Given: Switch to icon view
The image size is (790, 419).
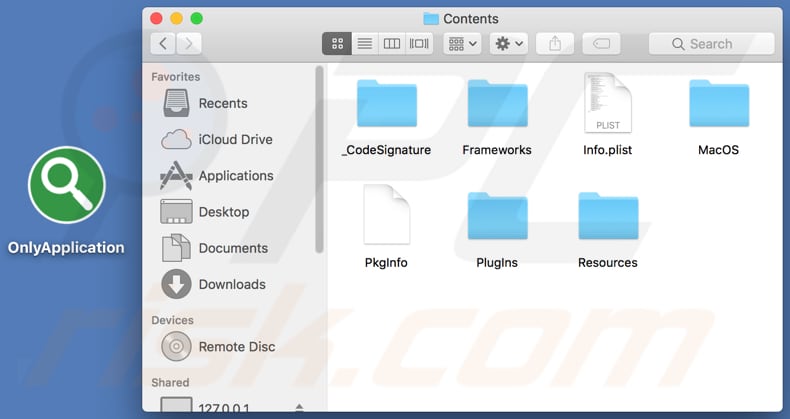Looking at the screenshot, I should (337, 44).
